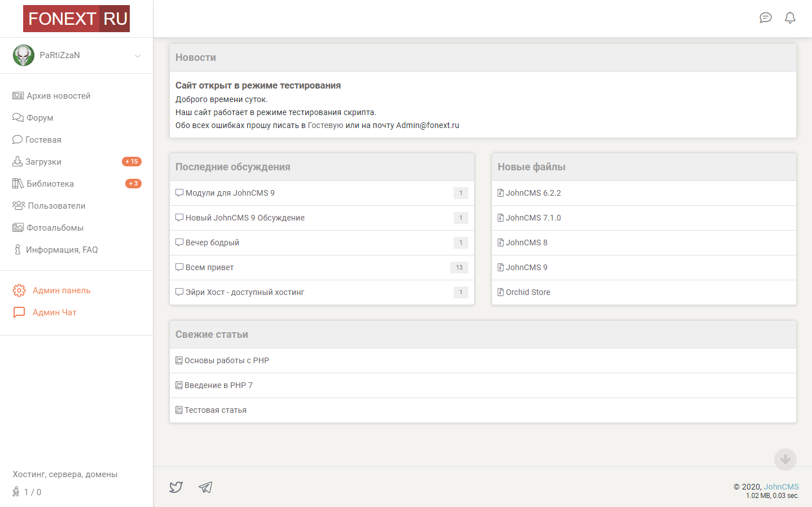Open Загрузки section in the sidebar

pos(43,162)
